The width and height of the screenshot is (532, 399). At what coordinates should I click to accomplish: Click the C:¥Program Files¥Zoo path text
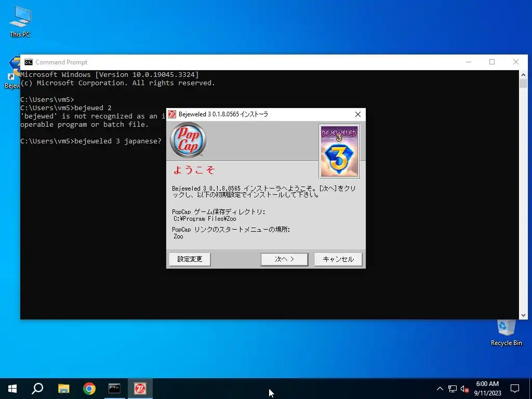[205, 219]
